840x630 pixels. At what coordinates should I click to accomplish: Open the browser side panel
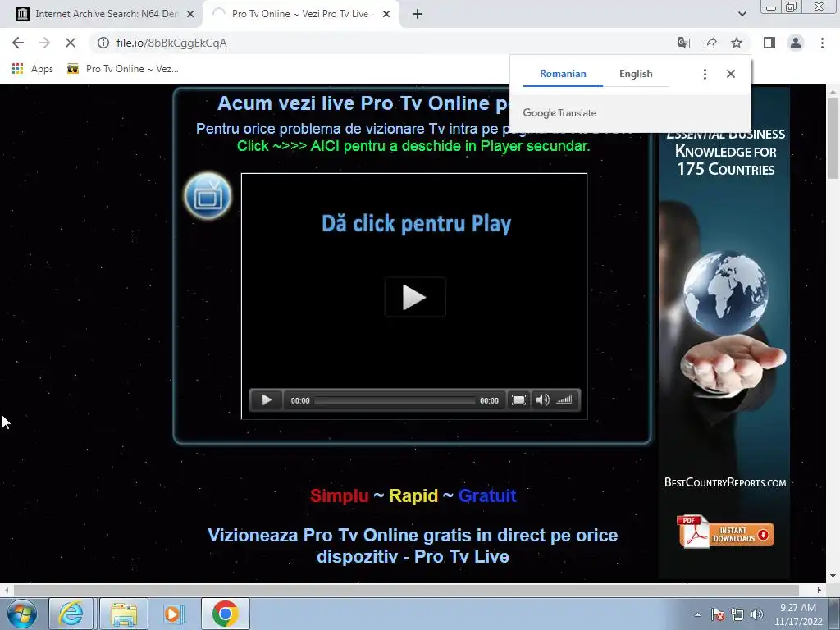769,43
